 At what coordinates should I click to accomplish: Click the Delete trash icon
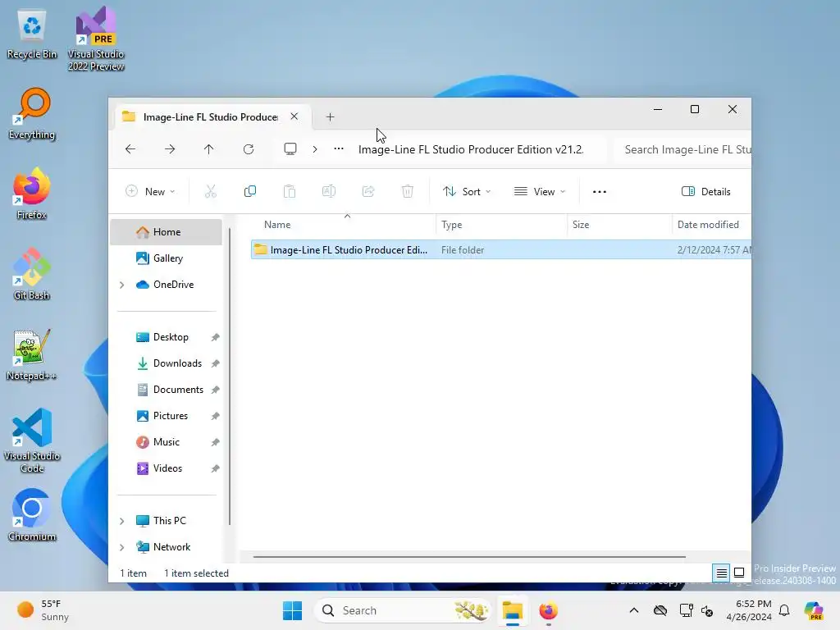coord(408,192)
